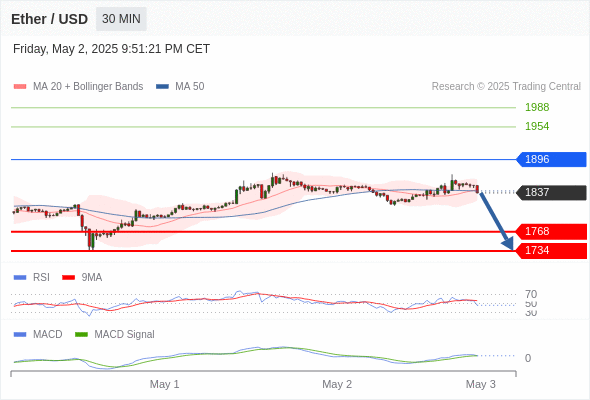Click the Research © 2025 Trading Central credit
590x400 pixels.
(x=506, y=87)
